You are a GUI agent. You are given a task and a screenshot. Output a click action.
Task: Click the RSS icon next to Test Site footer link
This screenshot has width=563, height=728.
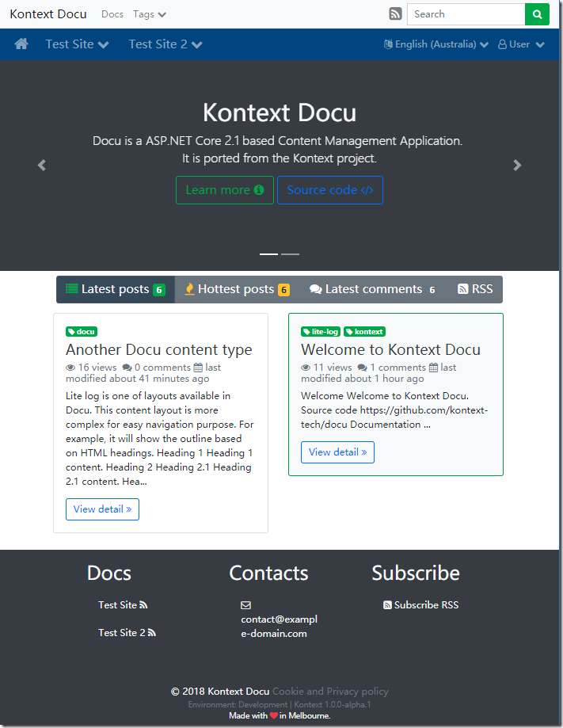pyautogui.click(x=143, y=605)
